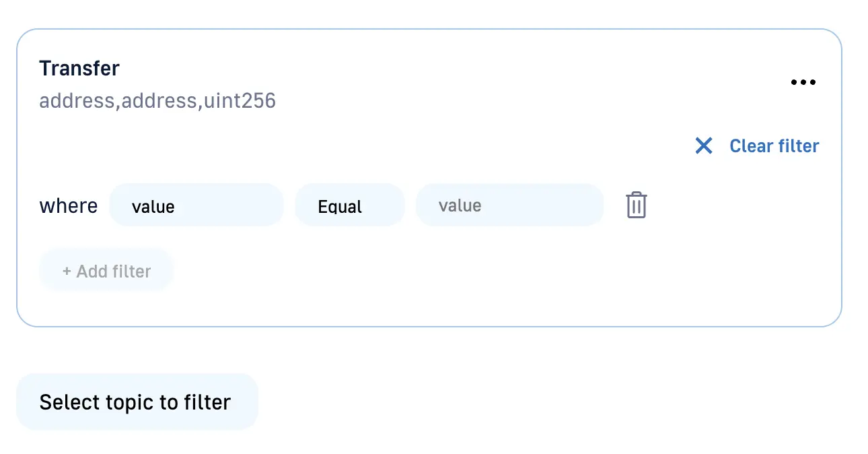Open the three-dot more options menu
This screenshot has height=454, width=868.
coord(803,83)
